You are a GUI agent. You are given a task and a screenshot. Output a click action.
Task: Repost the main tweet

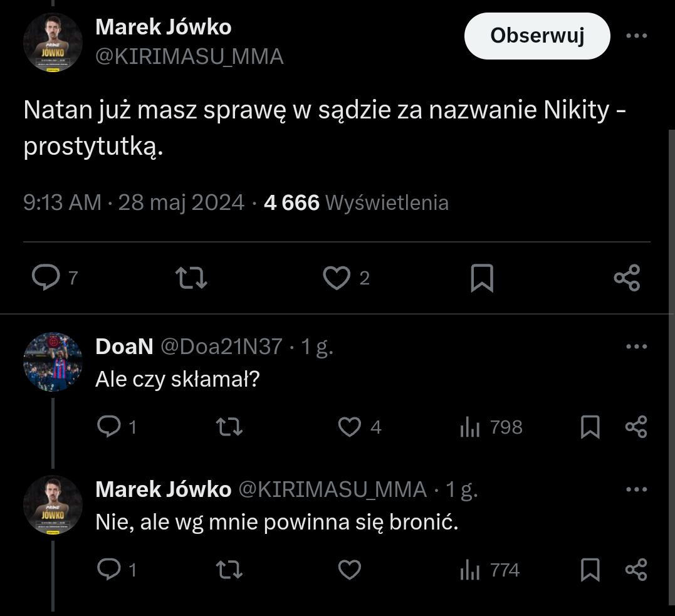[192, 278]
